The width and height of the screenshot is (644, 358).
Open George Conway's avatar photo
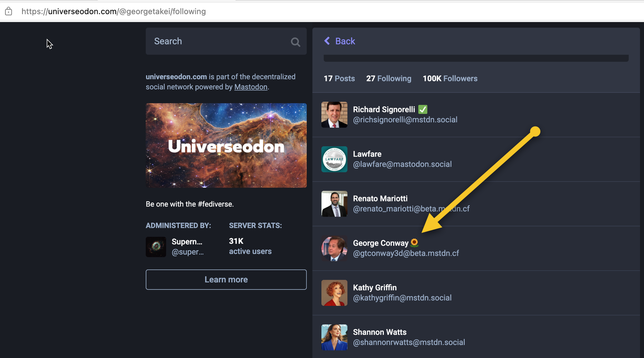click(x=334, y=248)
